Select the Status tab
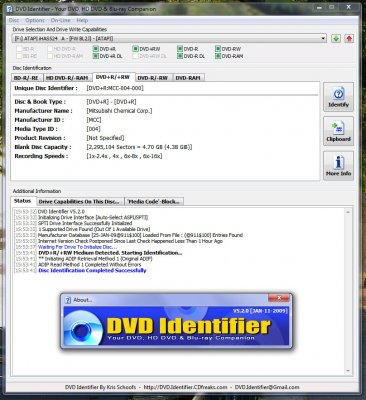Image resolution: width=366 pixels, height=400 pixels. click(22, 201)
